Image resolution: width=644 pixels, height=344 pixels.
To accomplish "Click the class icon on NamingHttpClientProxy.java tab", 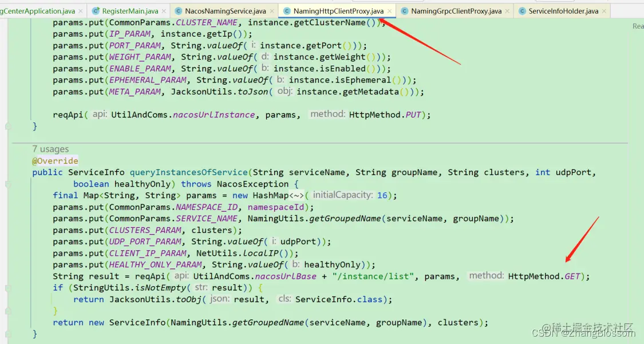I will [287, 11].
